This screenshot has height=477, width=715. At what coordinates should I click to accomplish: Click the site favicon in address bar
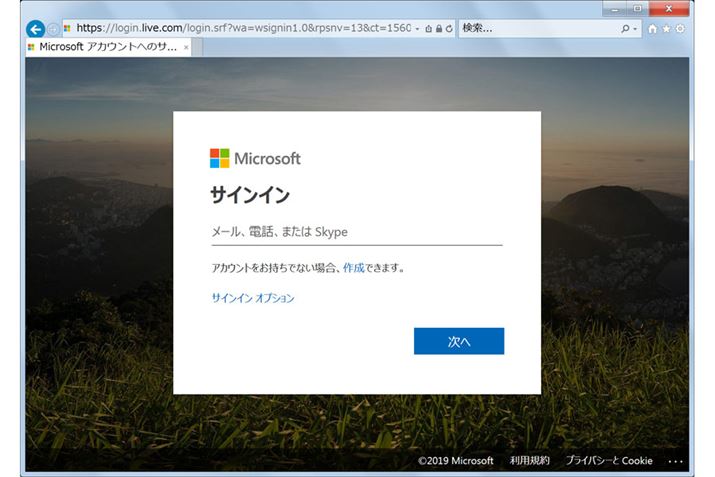coord(67,29)
